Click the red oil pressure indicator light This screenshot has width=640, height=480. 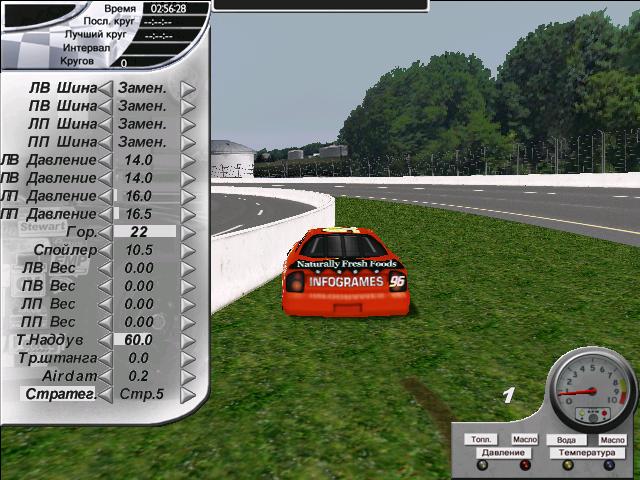[x=525, y=464]
